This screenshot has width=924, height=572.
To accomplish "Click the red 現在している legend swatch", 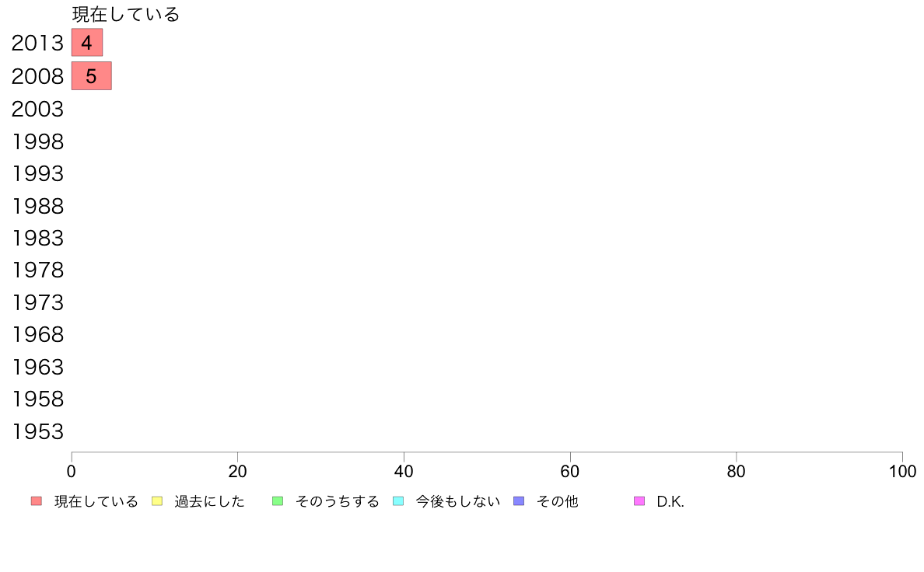I will (37, 501).
